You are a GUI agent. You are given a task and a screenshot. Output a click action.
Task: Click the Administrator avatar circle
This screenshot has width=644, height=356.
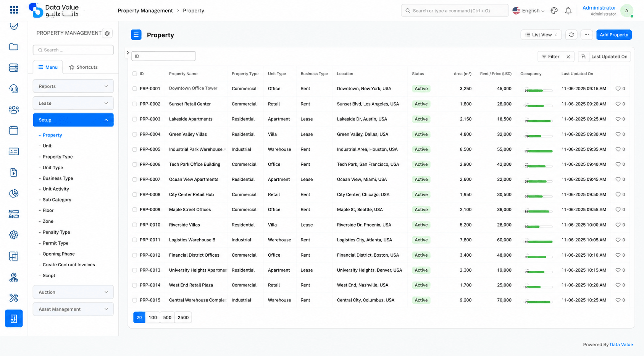[626, 11]
